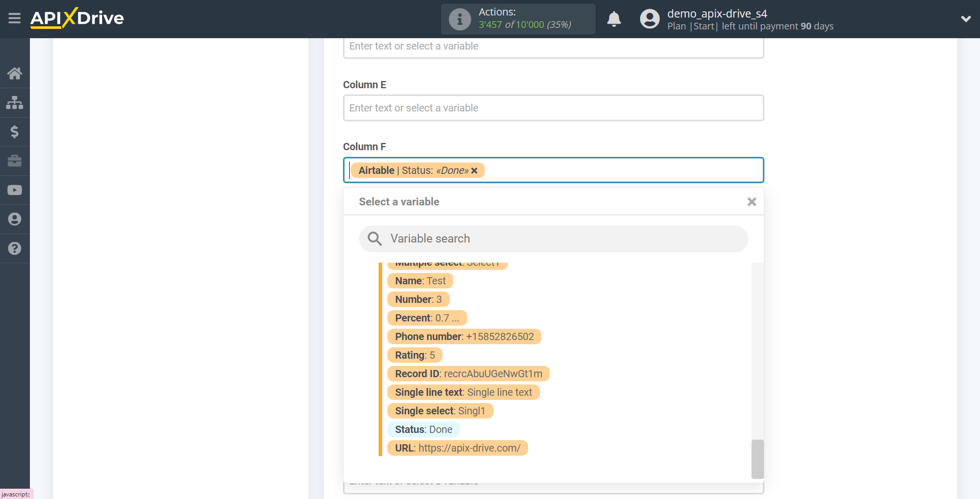The height and width of the screenshot is (499, 980).
Task: Open help question mark icon
Action: (x=14, y=248)
